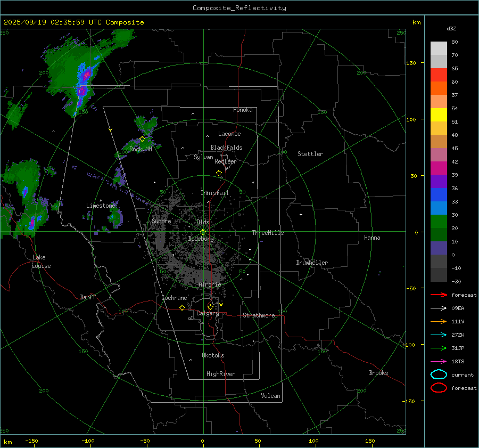Click the Composite_Reflectivity title bar text
Screen dimensions: 479x448
tap(239, 8)
